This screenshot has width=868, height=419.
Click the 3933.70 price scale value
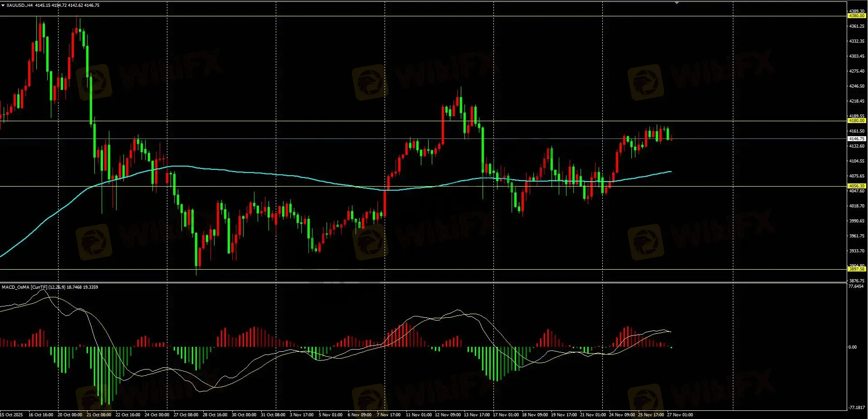[857, 251]
